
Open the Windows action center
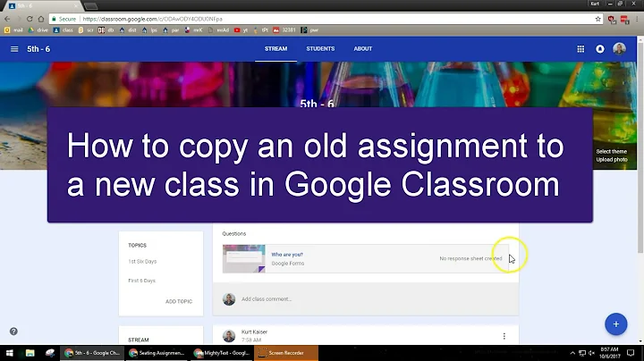pos(631,353)
